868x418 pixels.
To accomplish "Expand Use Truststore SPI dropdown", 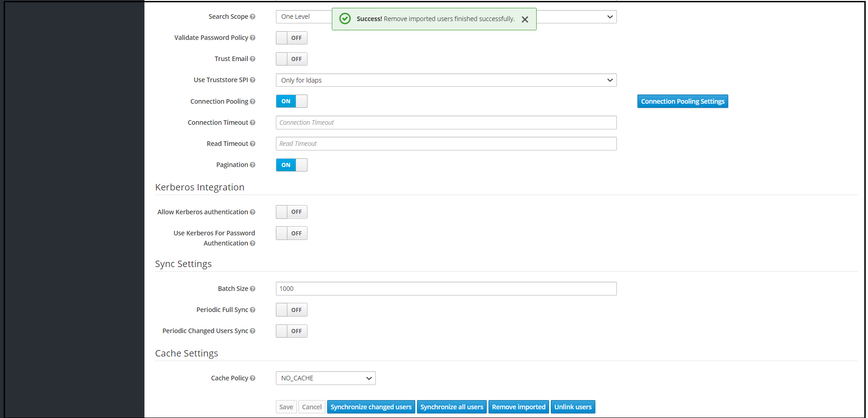I will coord(446,80).
